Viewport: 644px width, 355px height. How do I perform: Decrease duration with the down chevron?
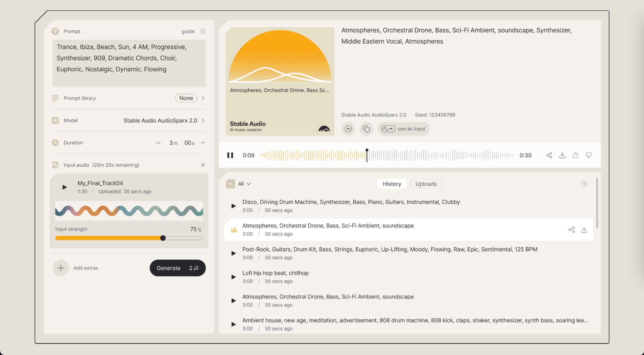click(158, 143)
